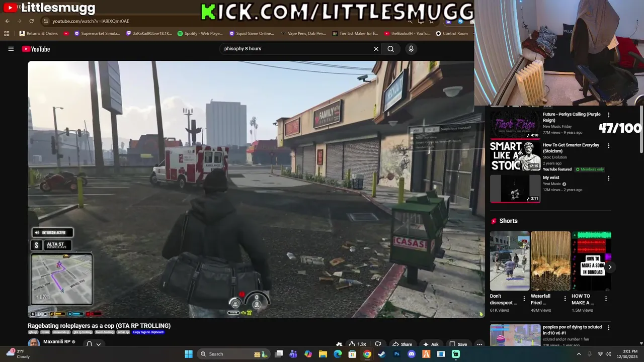
Task: Open options menu for My wrist video
Action: [608, 178]
